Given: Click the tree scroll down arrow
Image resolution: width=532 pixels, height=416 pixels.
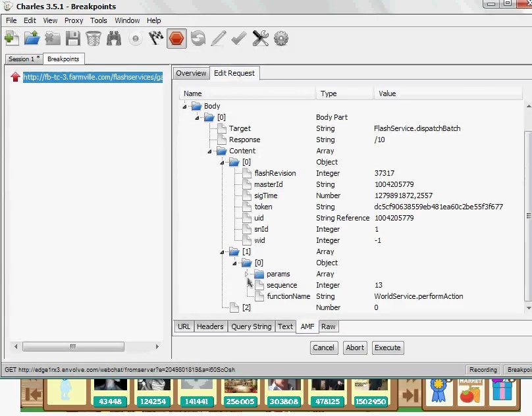Looking at the screenshot, I should click(x=529, y=308).
